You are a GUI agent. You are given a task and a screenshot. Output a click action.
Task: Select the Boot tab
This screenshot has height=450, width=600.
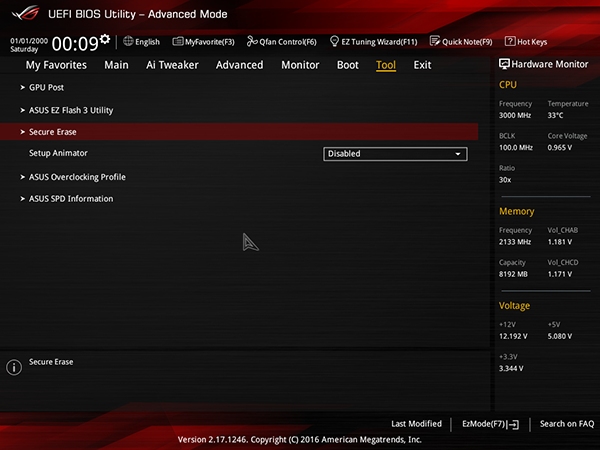[x=348, y=65]
